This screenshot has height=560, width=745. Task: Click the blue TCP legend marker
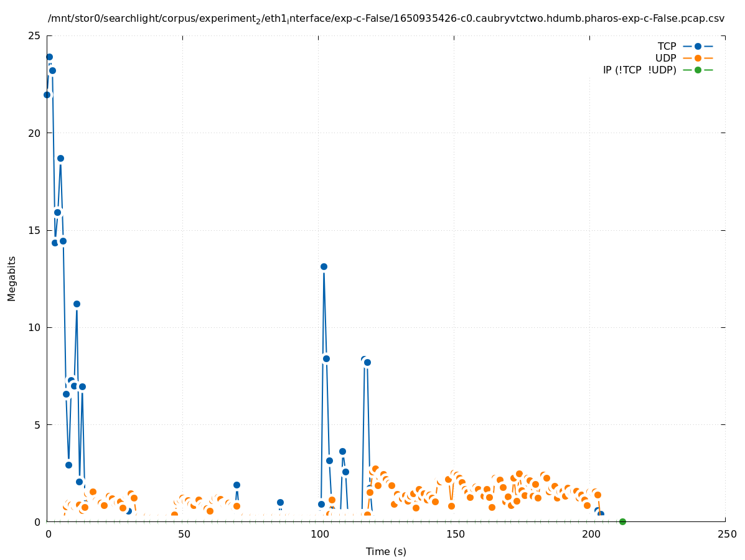point(698,46)
